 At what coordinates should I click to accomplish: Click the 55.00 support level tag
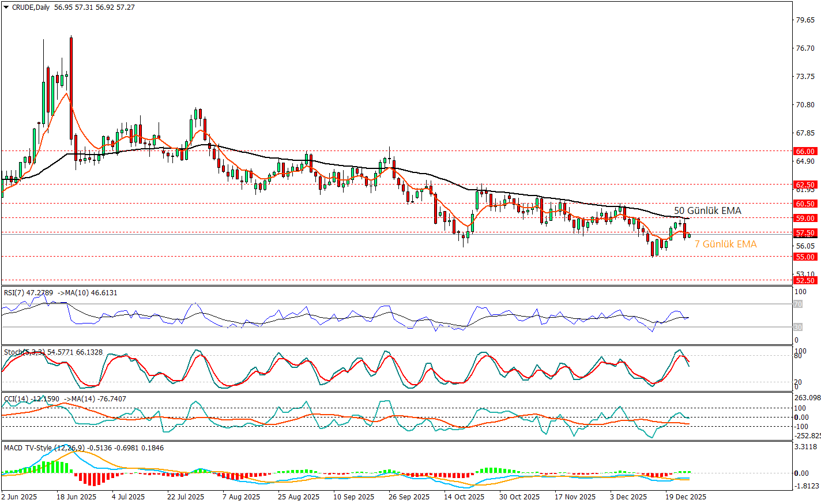[x=805, y=257]
